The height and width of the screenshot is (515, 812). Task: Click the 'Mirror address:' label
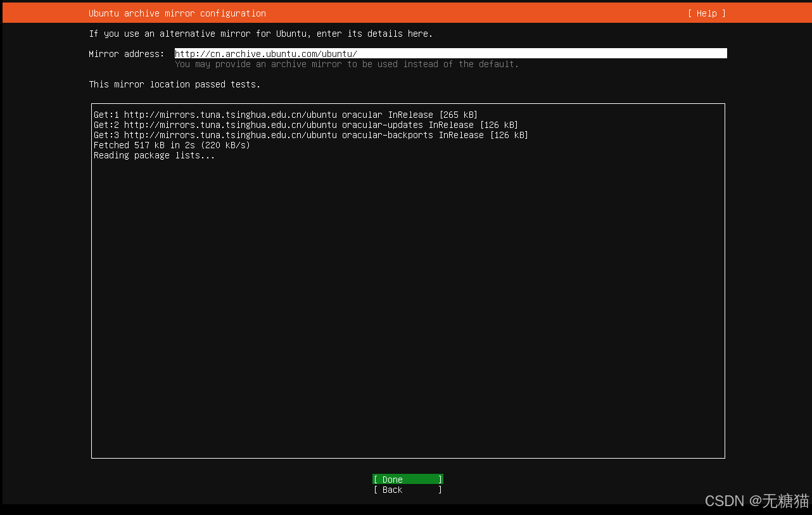tap(127, 54)
